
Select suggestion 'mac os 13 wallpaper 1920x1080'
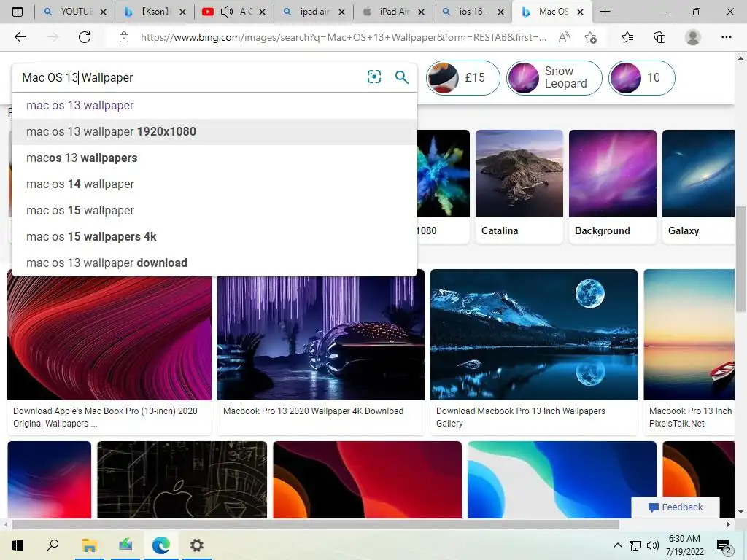click(x=214, y=131)
